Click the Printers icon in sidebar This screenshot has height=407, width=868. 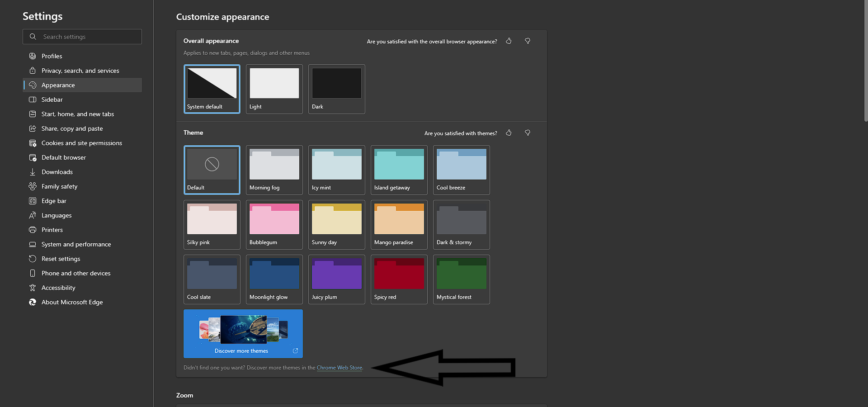point(32,230)
